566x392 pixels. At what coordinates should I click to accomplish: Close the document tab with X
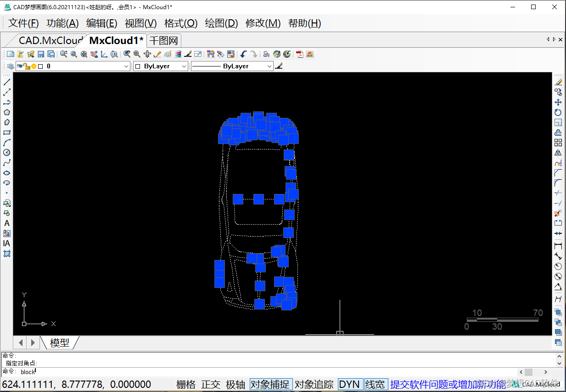pyautogui.click(x=560, y=40)
